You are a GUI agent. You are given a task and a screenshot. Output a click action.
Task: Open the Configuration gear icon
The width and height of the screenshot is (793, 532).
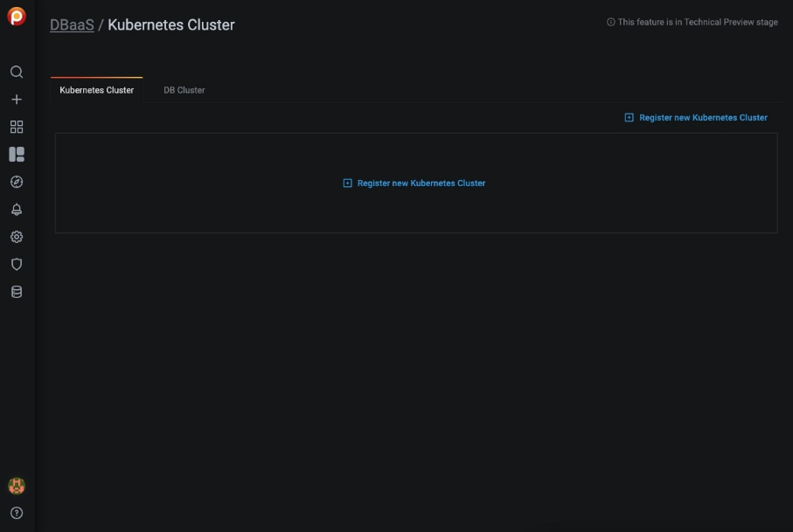pos(17,237)
